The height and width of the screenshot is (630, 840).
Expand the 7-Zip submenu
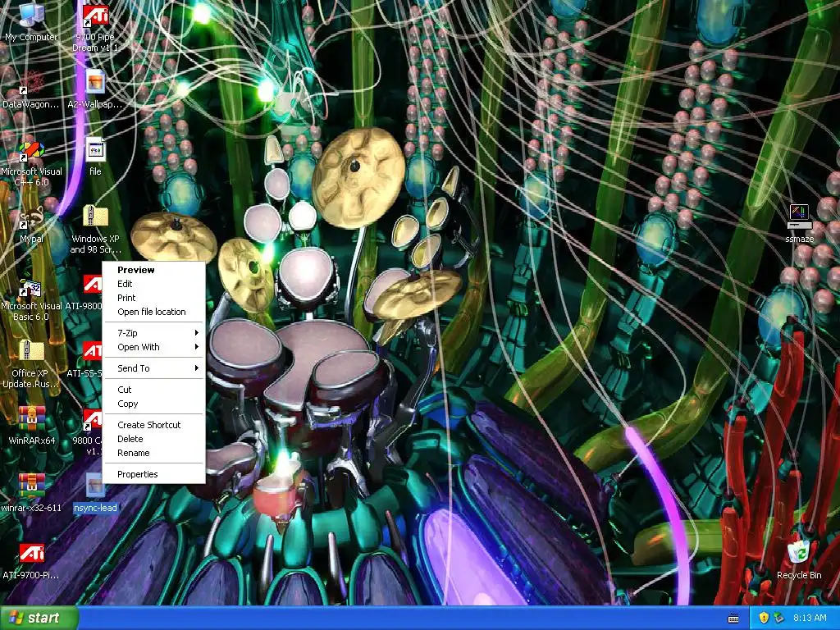pos(153,333)
